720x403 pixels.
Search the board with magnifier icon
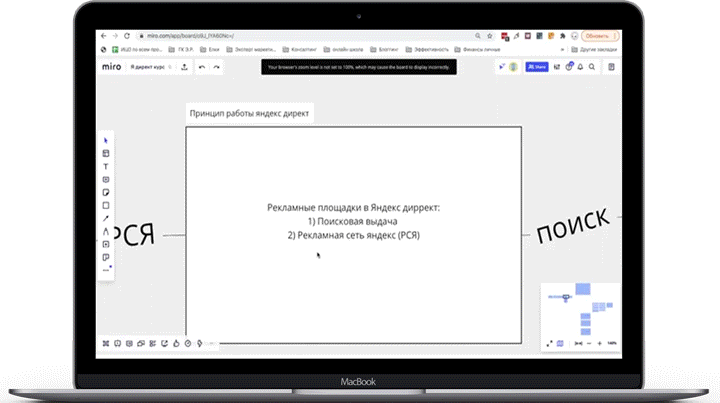[x=592, y=67]
